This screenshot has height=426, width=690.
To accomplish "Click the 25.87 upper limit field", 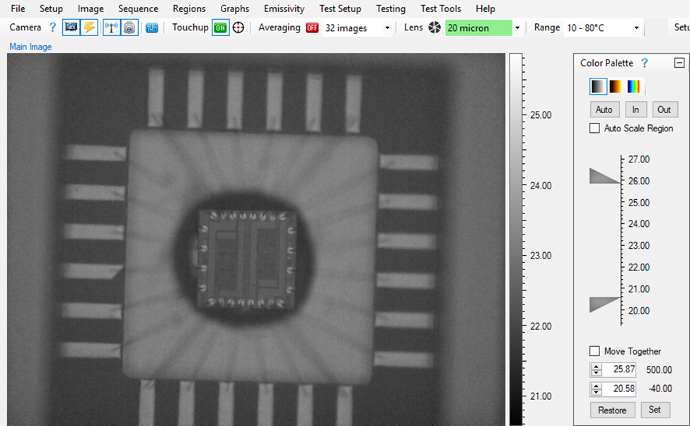I will 619,370.
